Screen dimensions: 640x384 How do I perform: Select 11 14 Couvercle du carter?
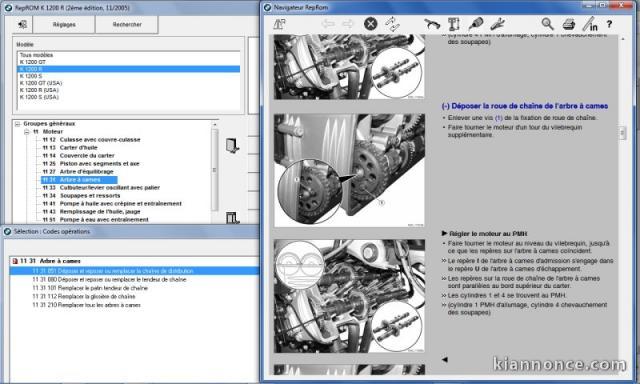coord(78,155)
